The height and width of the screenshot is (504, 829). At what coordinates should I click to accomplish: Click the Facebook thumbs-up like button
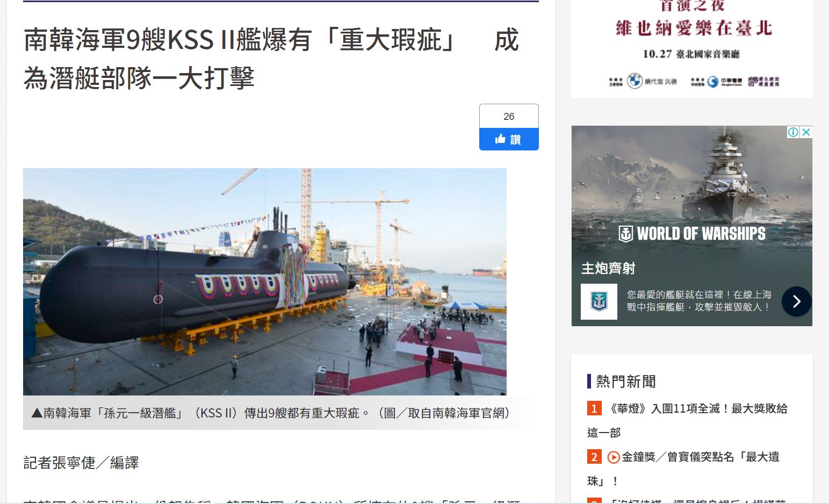(509, 139)
